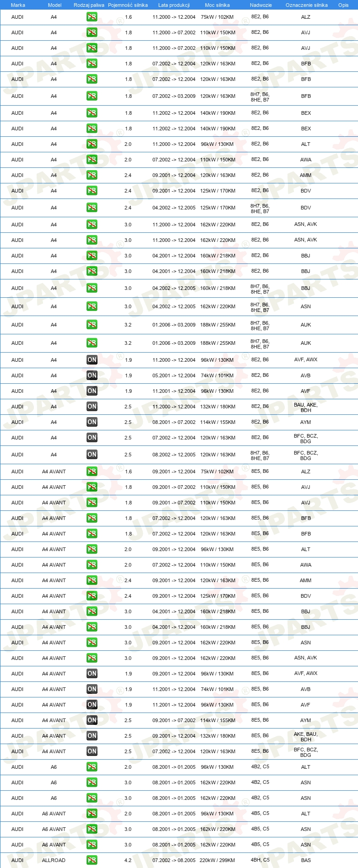Click the ON icon for A4 BAU, AKE, BDH
Viewport: 358px width, 868px height.
92,407
